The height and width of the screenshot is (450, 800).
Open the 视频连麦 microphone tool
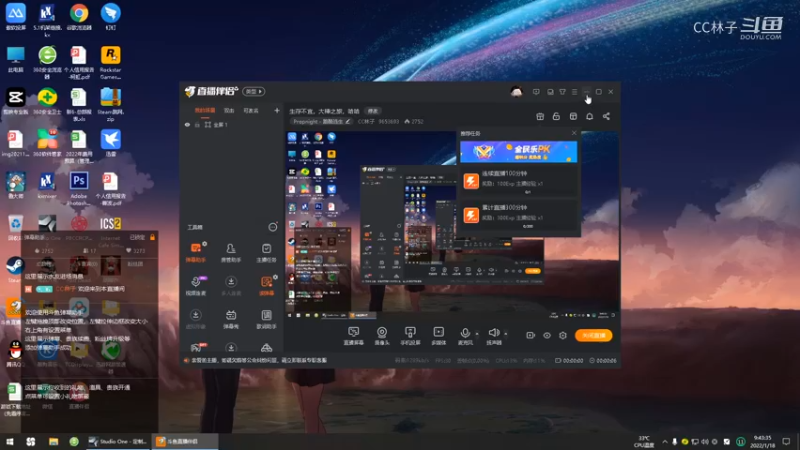pyautogui.click(x=195, y=286)
